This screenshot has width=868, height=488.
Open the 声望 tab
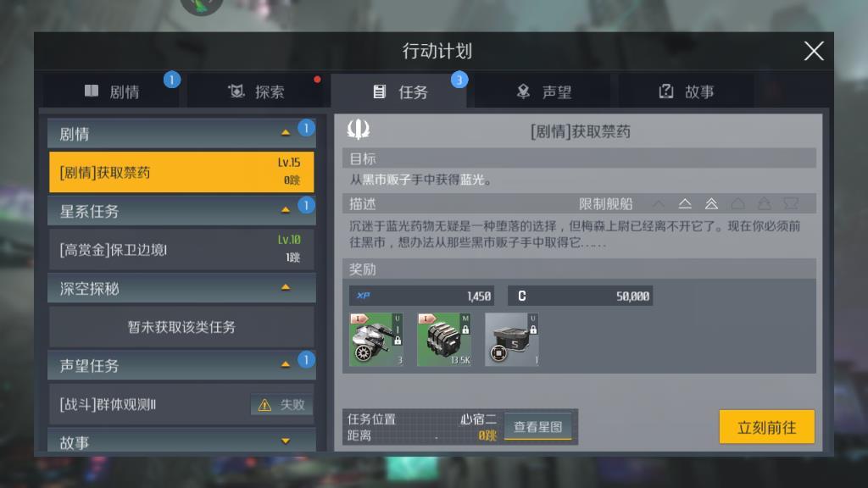tap(543, 91)
